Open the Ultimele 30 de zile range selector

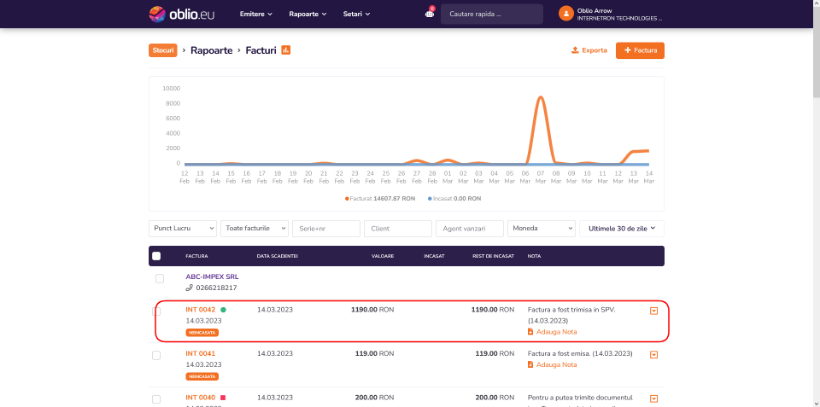pos(622,229)
